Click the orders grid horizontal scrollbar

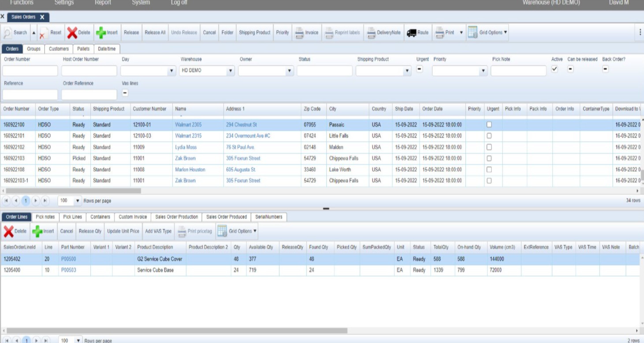[x=73, y=191]
